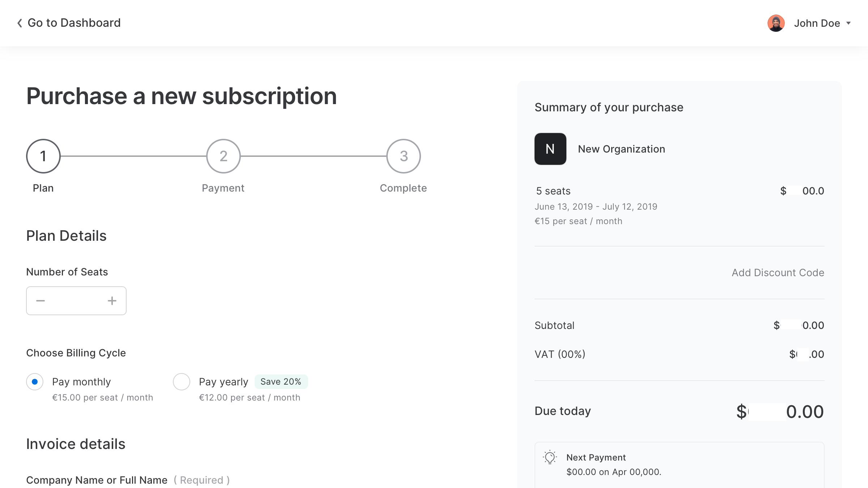Click the Go to Dashboard link
The image size is (868, 488).
(x=74, y=23)
